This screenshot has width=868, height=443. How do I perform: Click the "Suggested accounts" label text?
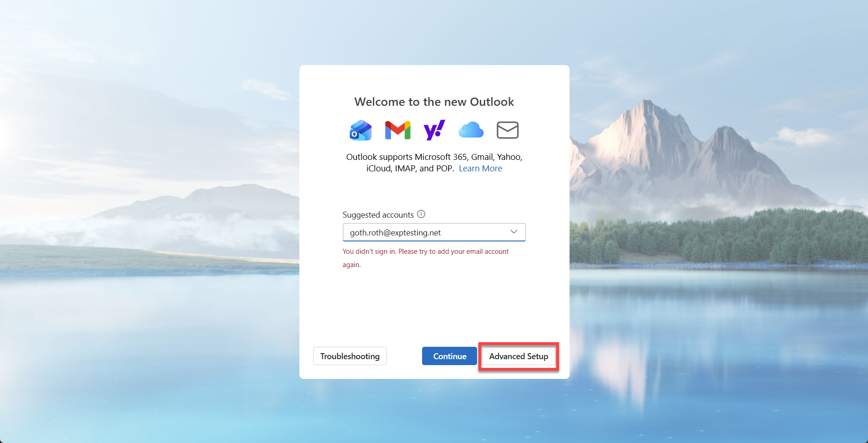point(378,215)
